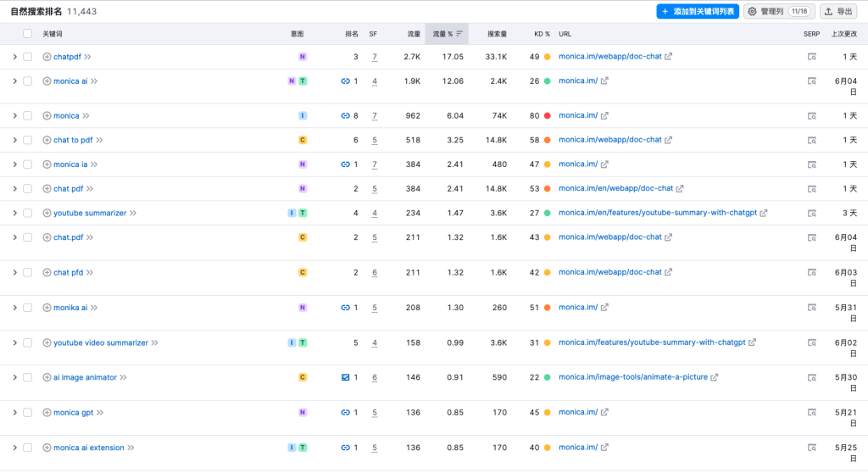868x473 pixels.
Task: Add youtube summarizer keyword plus icon
Action: (47, 214)
